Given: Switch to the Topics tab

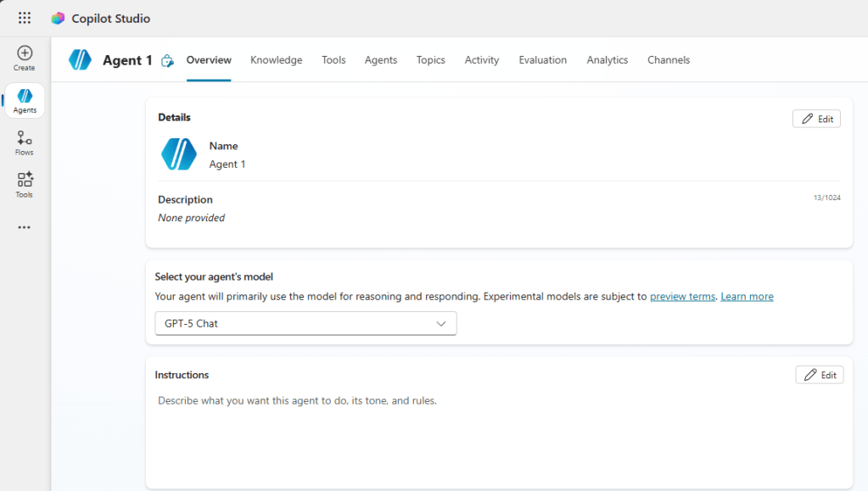Looking at the screenshot, I should [x=430, y=60].
